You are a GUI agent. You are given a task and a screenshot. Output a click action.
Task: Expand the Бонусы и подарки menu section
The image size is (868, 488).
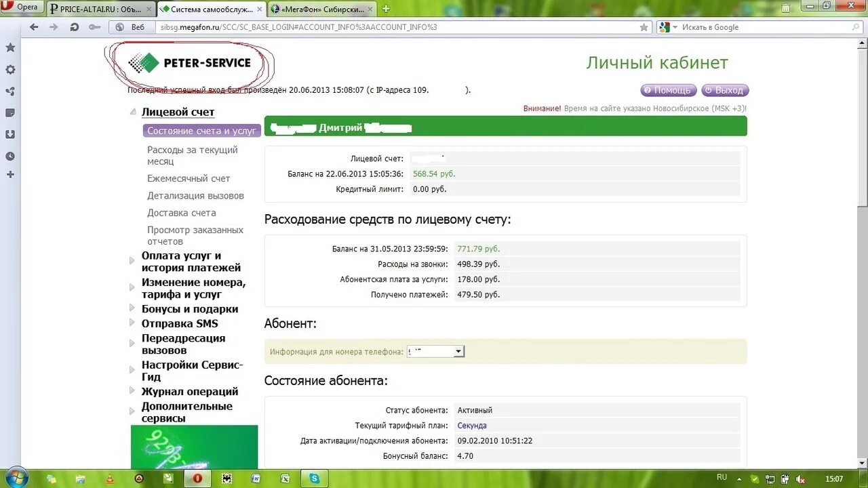[189, 308]
